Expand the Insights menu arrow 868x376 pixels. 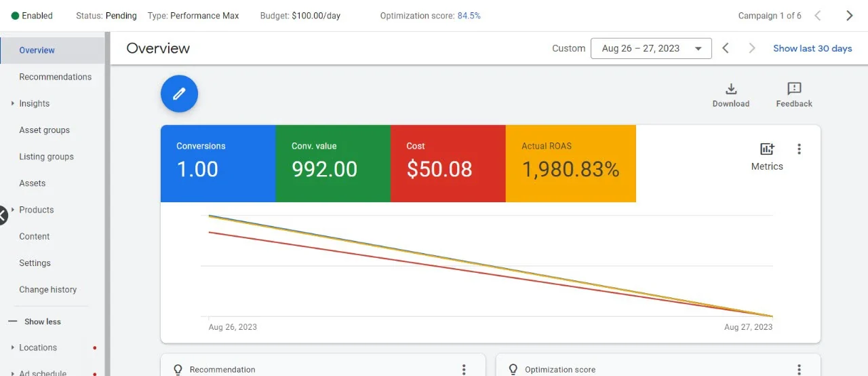[x=13, y=103]
